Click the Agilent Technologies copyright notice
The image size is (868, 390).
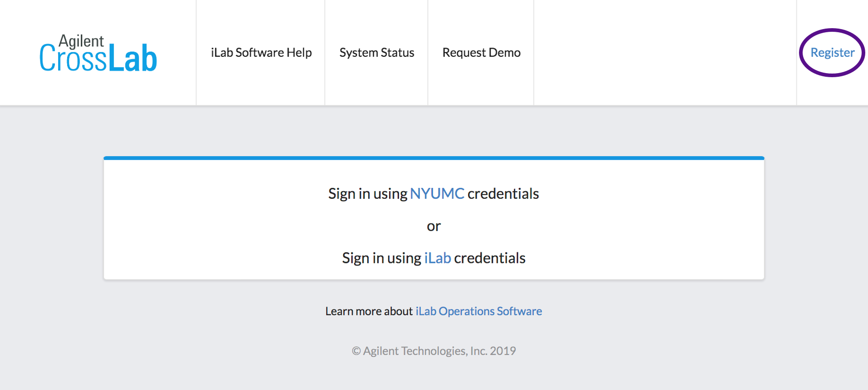pos(434,351)
